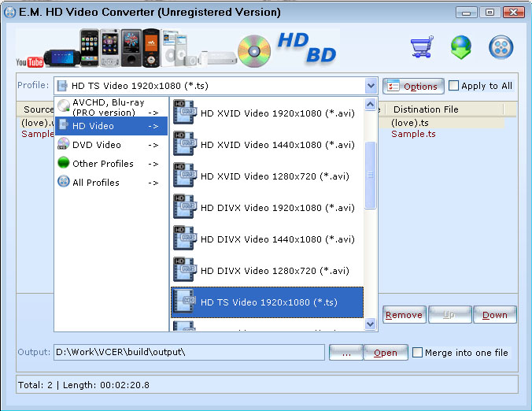
Task: Click the AVCHD Blu-ray disc icon
Action: (x=64, y=107)
